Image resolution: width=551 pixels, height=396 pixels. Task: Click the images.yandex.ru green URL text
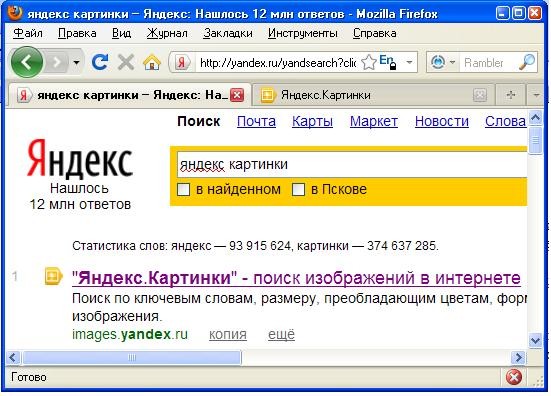pyautogui.click(x=130, y=335)
